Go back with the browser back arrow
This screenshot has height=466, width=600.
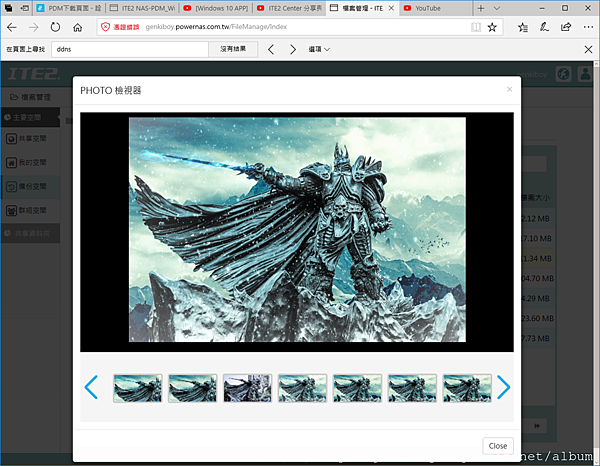coord(12,27)
